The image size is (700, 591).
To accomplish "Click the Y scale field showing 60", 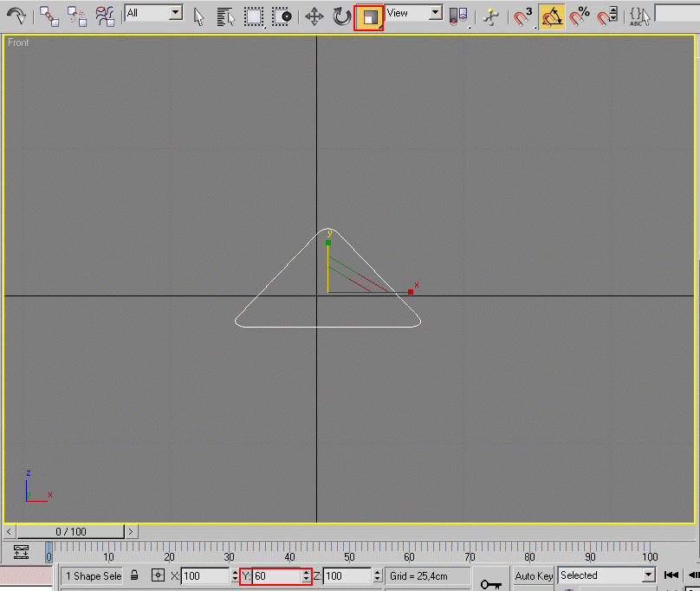I will 276,575.
